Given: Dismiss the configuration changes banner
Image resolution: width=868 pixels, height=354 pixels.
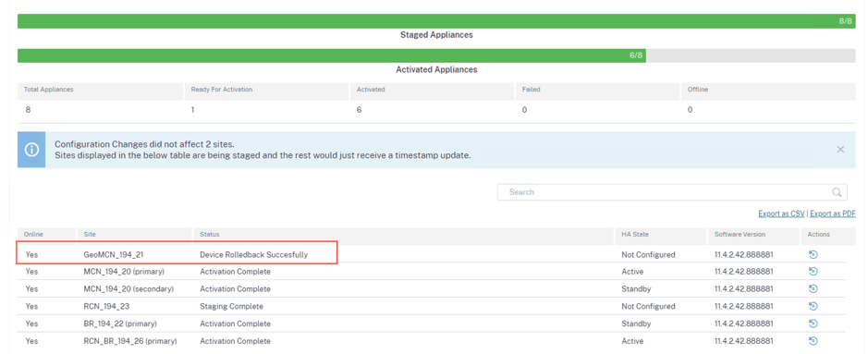Looking at the screenshot, I should 840,150.
